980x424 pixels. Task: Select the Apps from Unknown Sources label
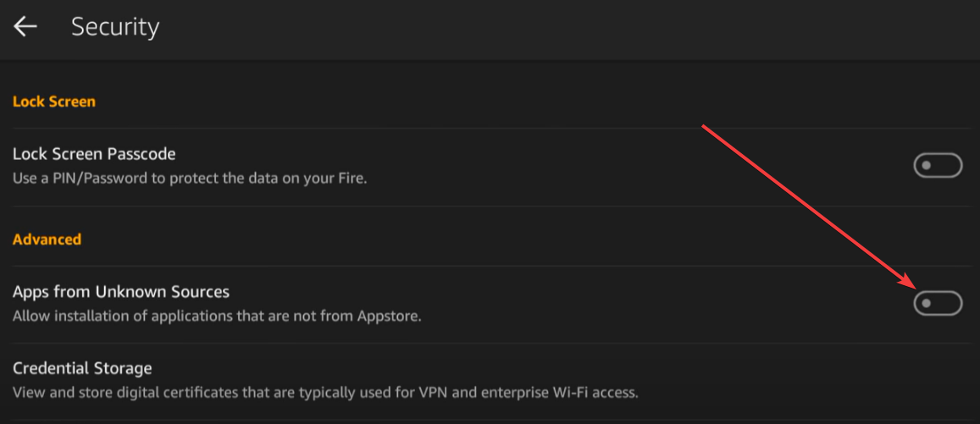[121, 291]
